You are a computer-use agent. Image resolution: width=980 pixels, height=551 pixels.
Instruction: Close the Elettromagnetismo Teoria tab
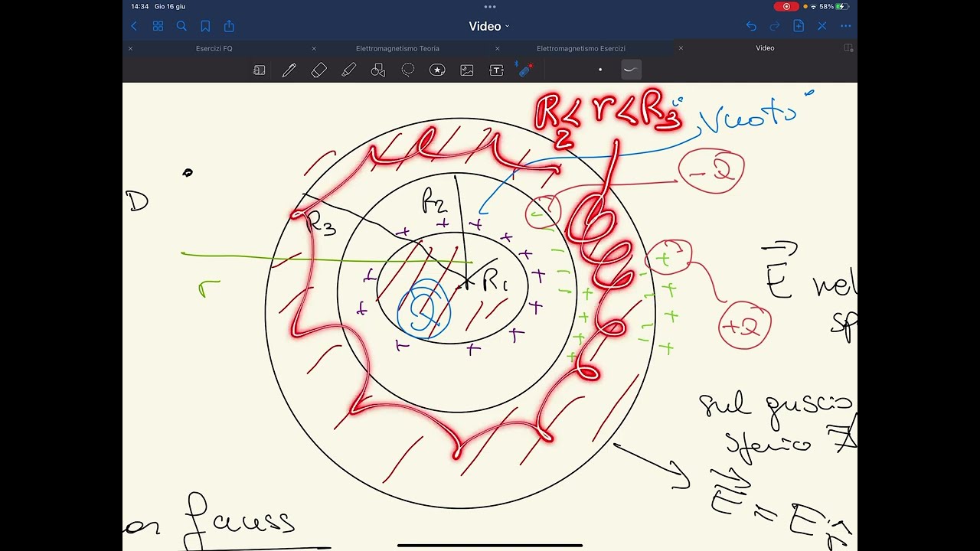[x=314, y=48]
